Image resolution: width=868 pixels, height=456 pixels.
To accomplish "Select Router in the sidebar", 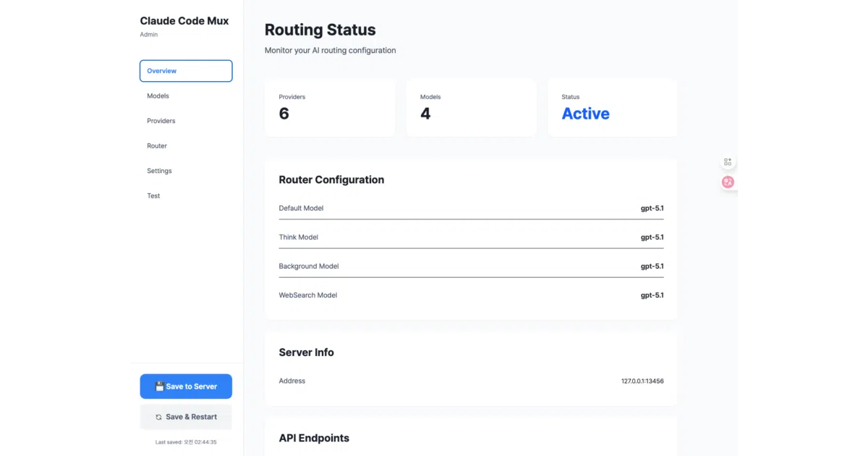I will [186, 145].
